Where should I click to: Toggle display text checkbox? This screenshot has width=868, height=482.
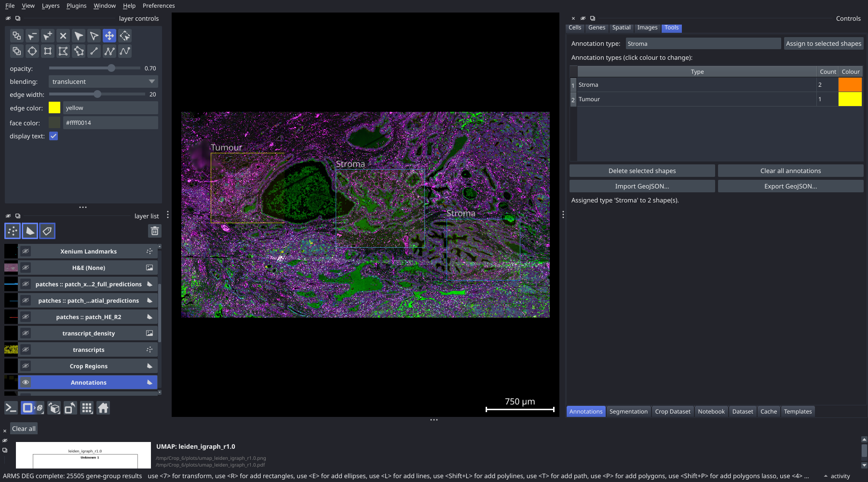[54, 136]
